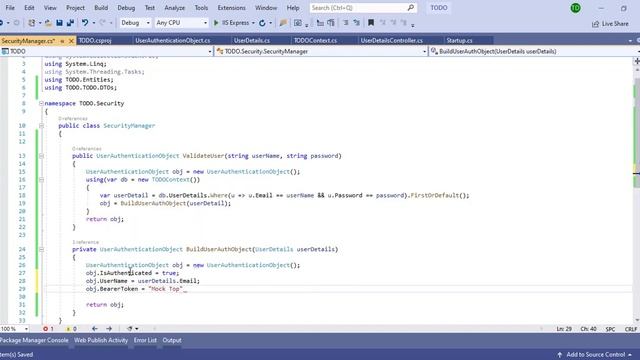This screenshot has height=360, width=640.
Task: Open the Window menu
Action: click(266, 8)
